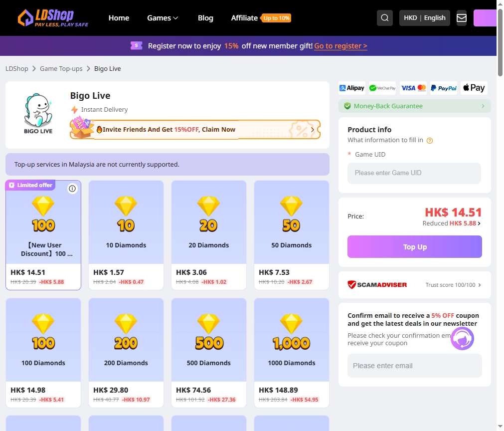This screenshot has height=431, width=504.
Task: Go to the Home menu
Action: click(119, 18)
